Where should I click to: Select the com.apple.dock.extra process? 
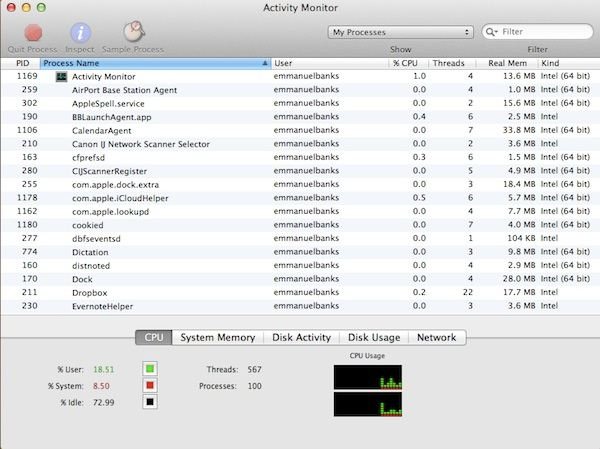300,184
